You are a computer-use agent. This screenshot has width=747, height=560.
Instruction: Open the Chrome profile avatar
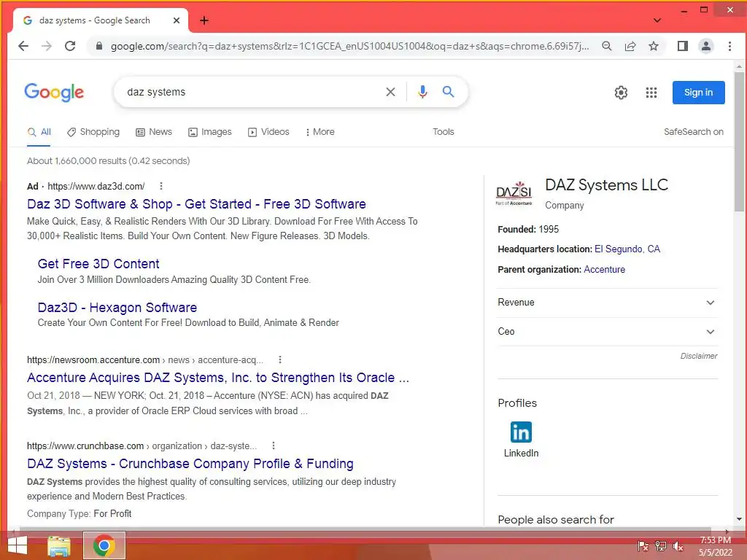click(705, 46)
